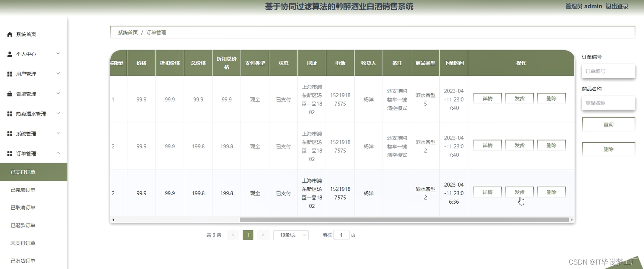This screenshot has height=269, width=644.
Task: Expand the 用户管理 chevron
Action: (x=58, y=73)
